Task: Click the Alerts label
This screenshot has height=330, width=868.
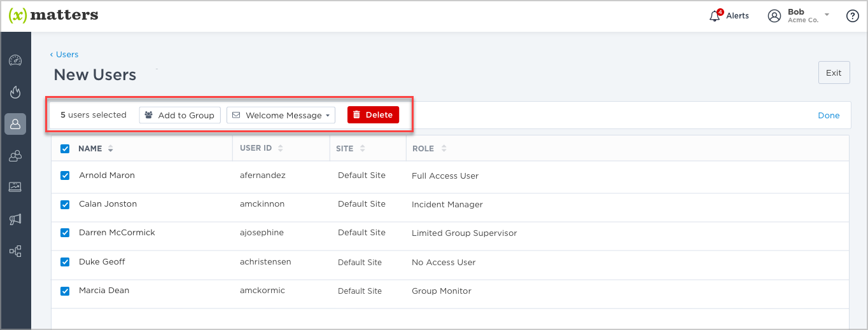Action: coord(738,15)
